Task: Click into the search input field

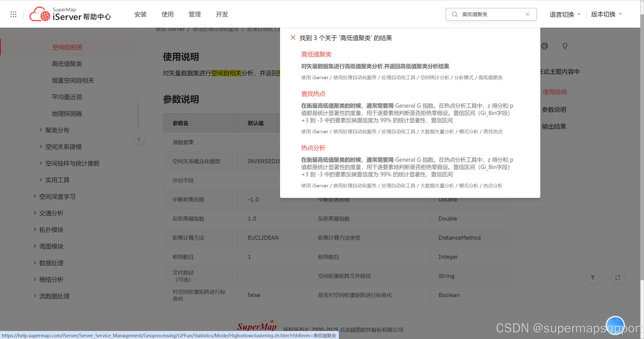Action: click(x=492, y=14)
